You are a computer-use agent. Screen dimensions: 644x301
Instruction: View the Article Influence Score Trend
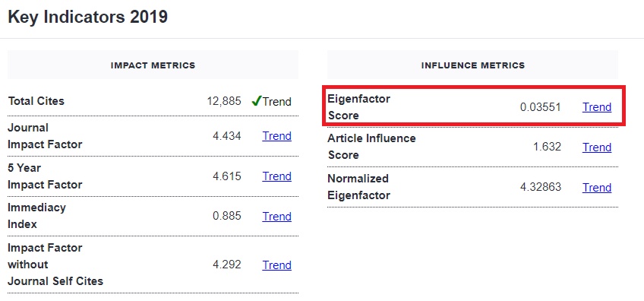tap(597, 147)
